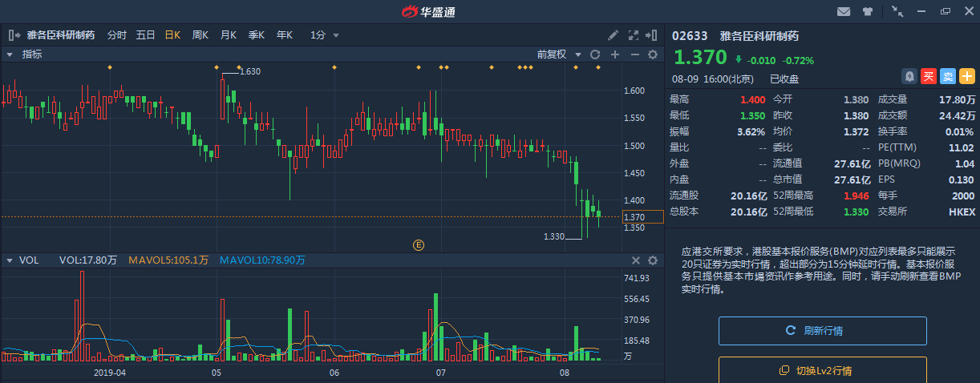Zoom in the K-line chart with plus icon
Screen dimensions: 980x383
[x=615, y=54]
